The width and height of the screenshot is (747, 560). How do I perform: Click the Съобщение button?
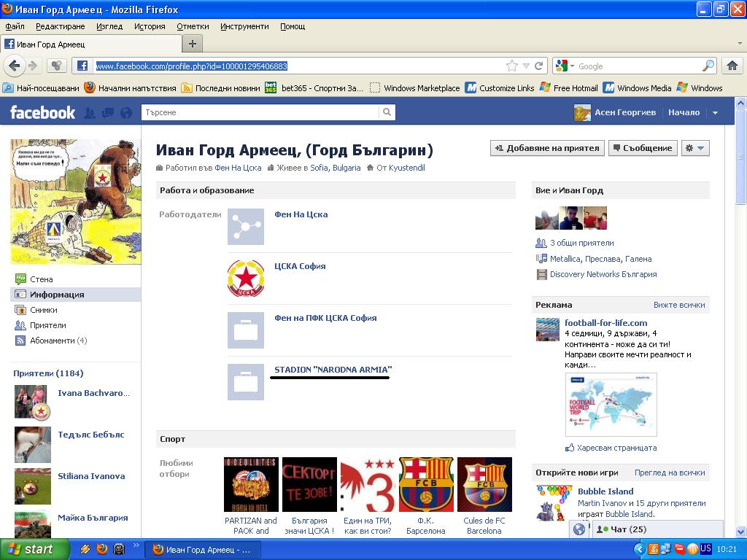pos(643,148)
